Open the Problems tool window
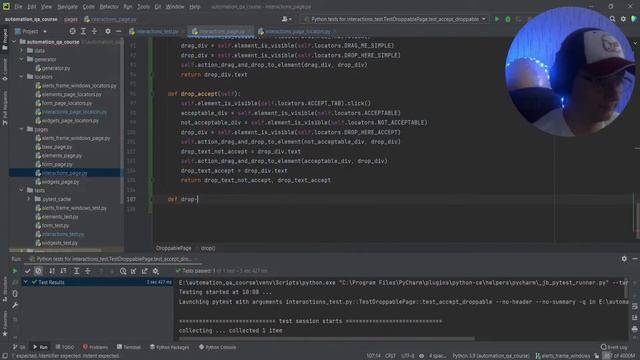The width and height of the screenshot is (640, 360). [x=95, y=347]
